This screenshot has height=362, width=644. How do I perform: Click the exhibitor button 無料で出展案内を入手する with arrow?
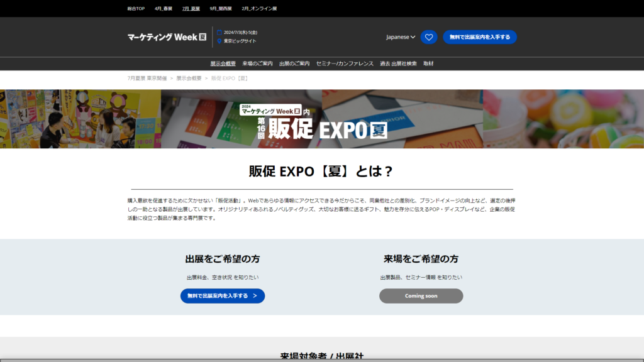(x=223, y=296)
